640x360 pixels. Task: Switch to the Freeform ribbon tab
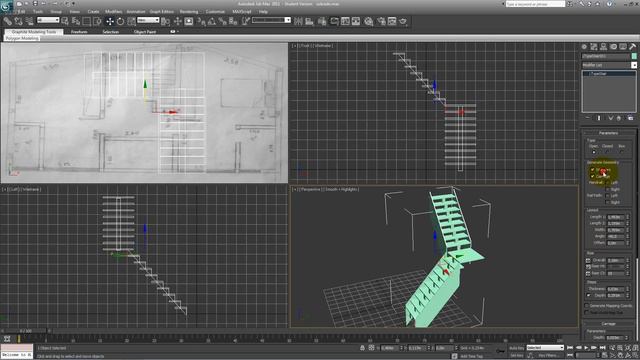coord(79,31)
